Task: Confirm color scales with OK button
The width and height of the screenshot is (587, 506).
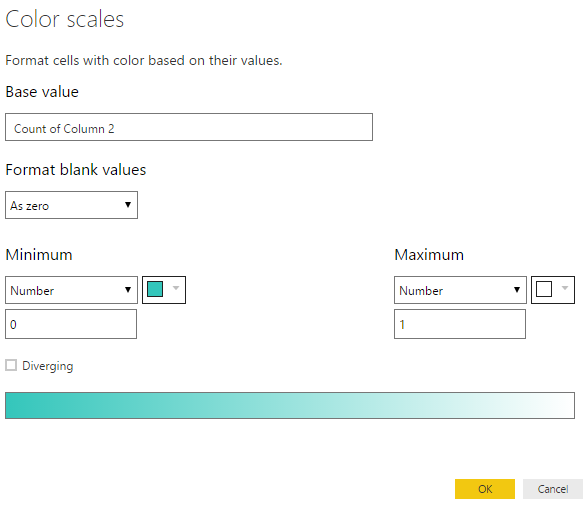Action: click(x=485, y=489)
